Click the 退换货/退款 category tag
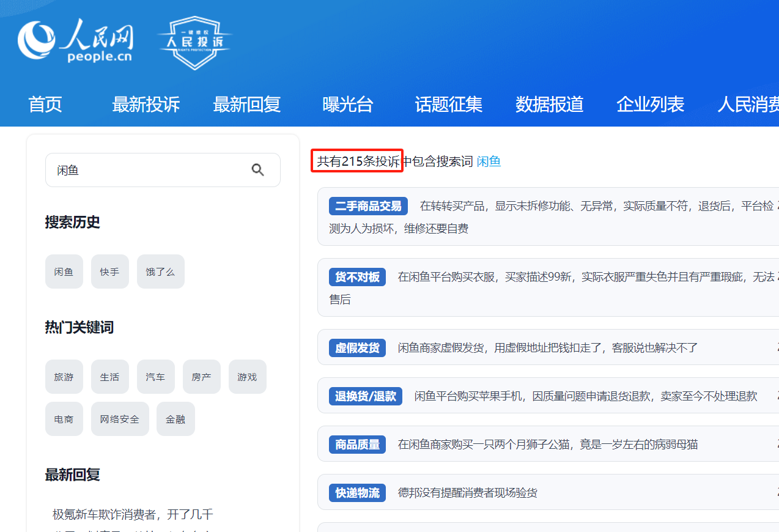This screenshot has width=779, height=532. click(366, 396)
